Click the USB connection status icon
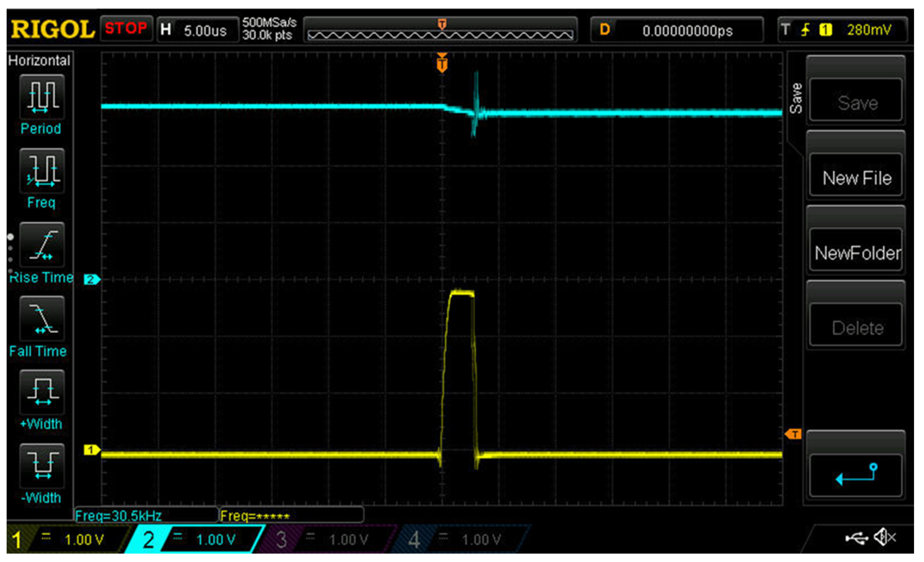 (857, 539)
